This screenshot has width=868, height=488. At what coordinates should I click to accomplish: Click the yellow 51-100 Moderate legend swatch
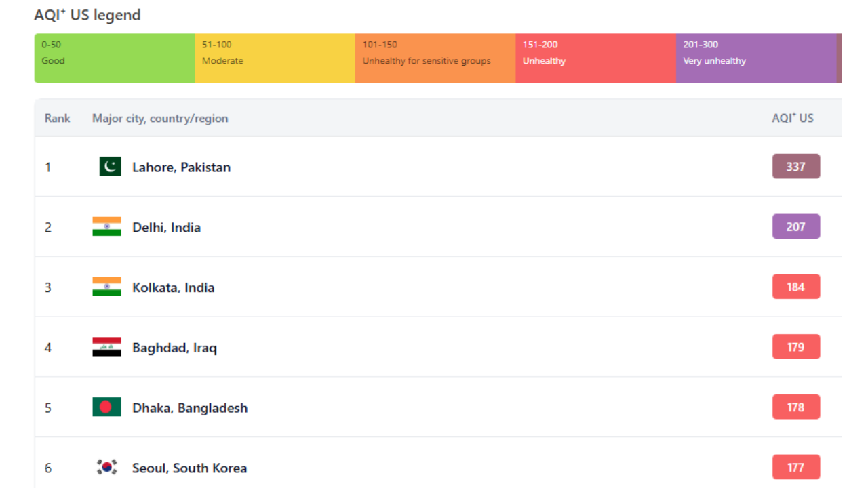tap(275, 58)
